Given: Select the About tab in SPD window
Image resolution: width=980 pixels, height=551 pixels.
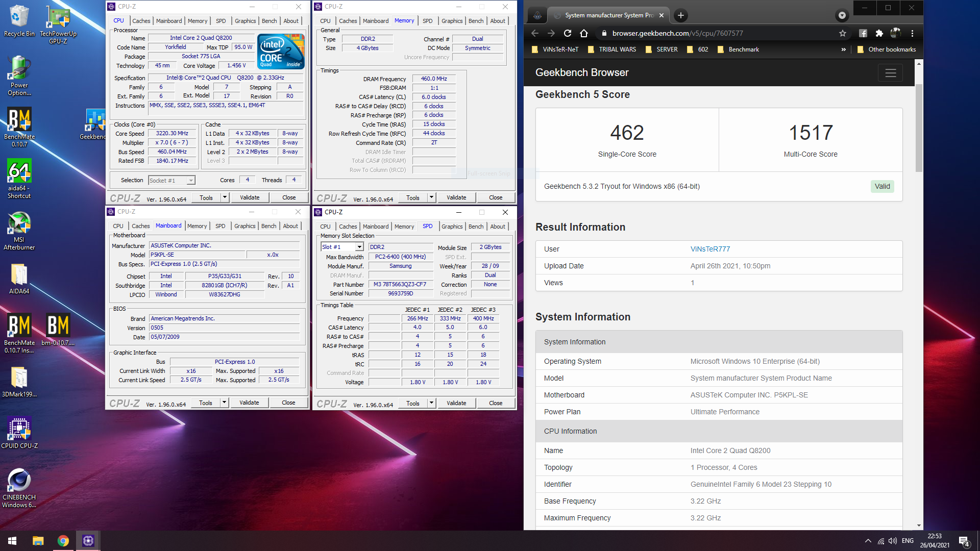Looking at the screenshot, I should click(498, 227).
